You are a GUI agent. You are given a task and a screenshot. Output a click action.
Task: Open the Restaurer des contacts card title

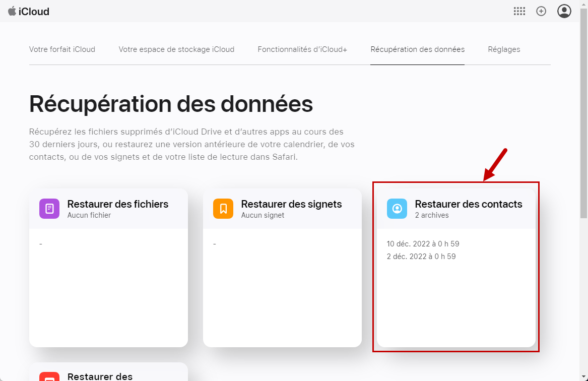[x=469, y=204]
